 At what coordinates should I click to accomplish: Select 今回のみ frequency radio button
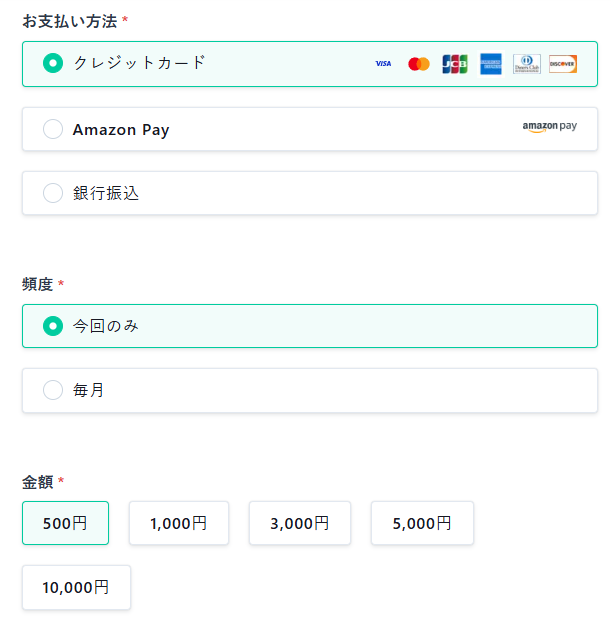click(x=53, y=326)
